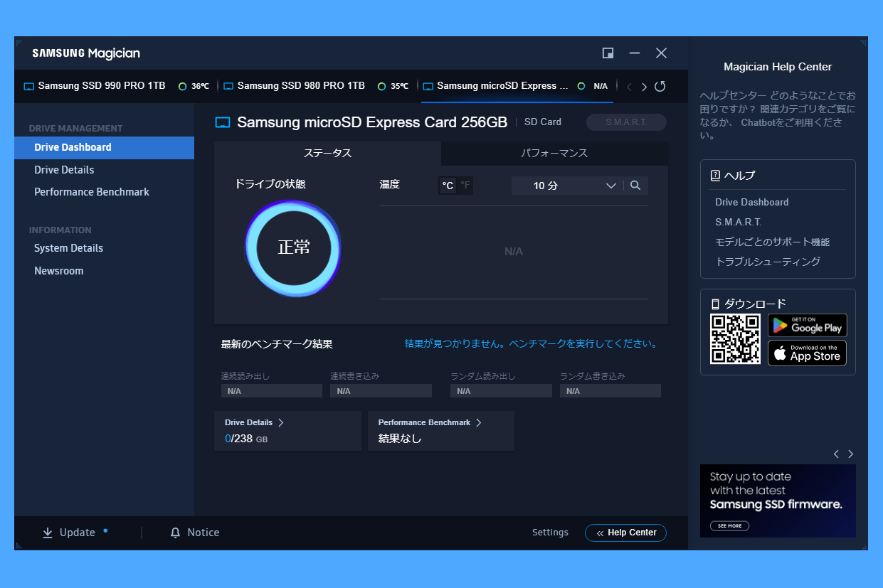
Task: Open the App Store download badge
Action: (807, 353)
